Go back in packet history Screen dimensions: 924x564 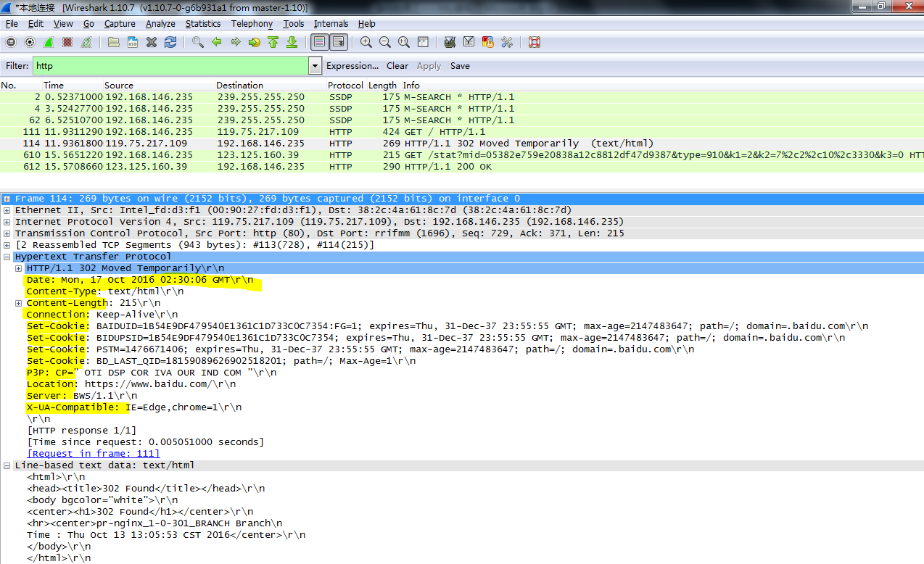pos(216,42)
